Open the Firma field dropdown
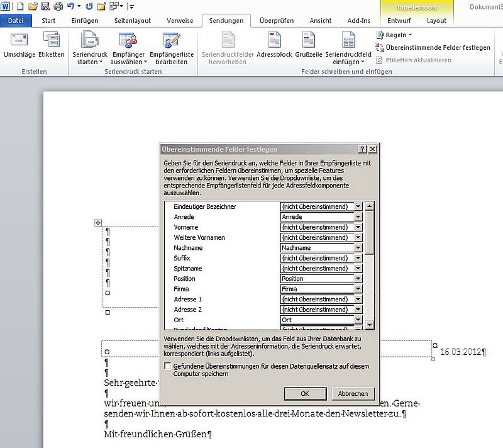The width and height of the screenshot is (503, 448). click(358, 289)
